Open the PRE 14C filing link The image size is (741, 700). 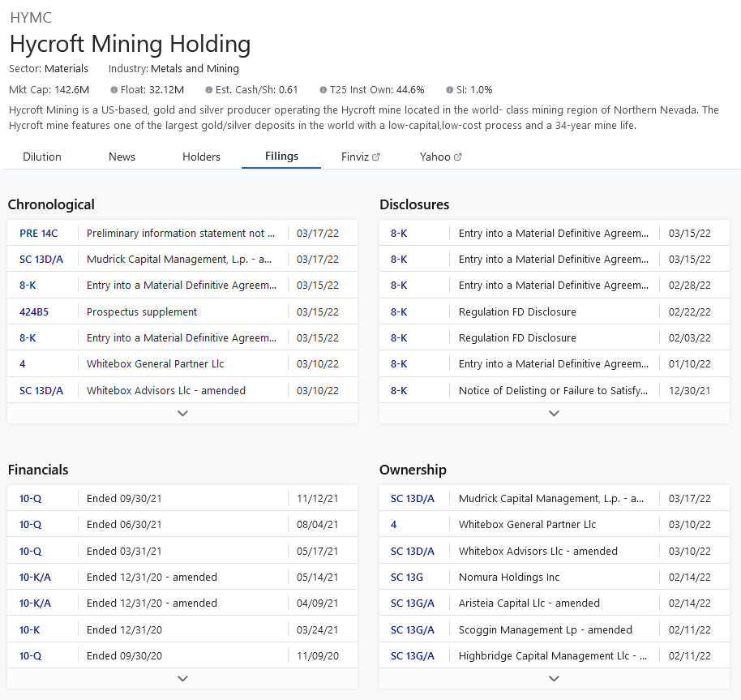(39, 234)
